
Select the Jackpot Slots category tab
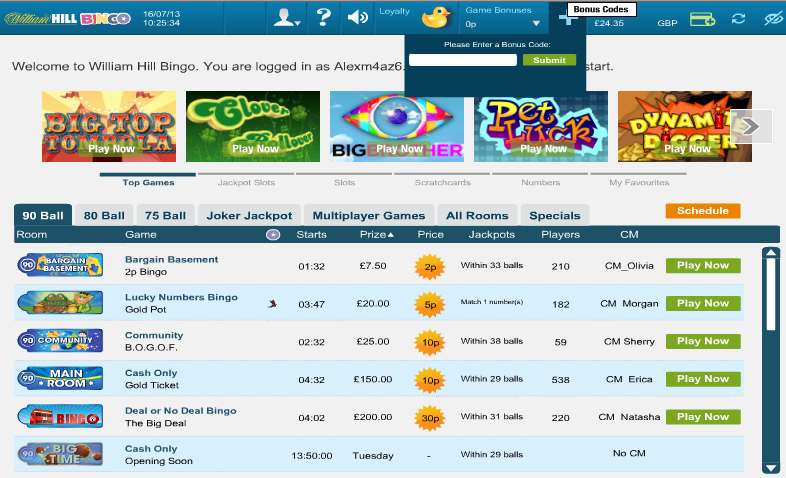246,182
